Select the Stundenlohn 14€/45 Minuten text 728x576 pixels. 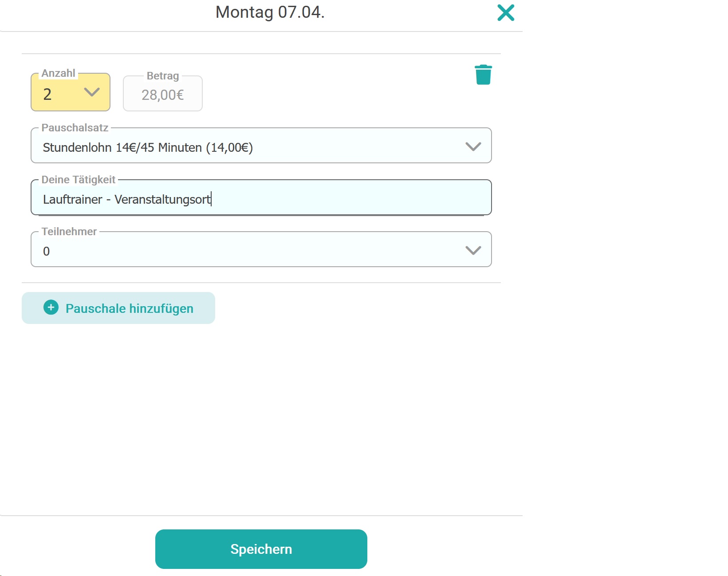(x=147, y=147)
